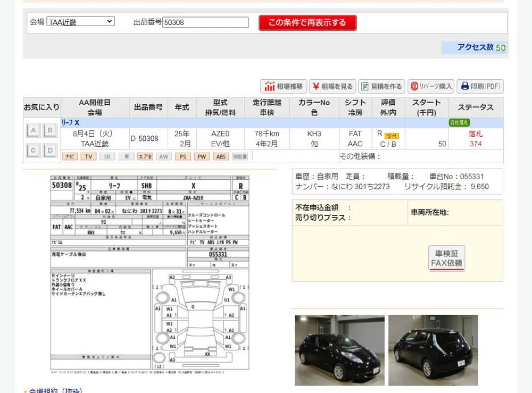Open the auction inspection sheet image
This screenshot has height=393, width=532.
pyautogui.click(x=149, y=272)
